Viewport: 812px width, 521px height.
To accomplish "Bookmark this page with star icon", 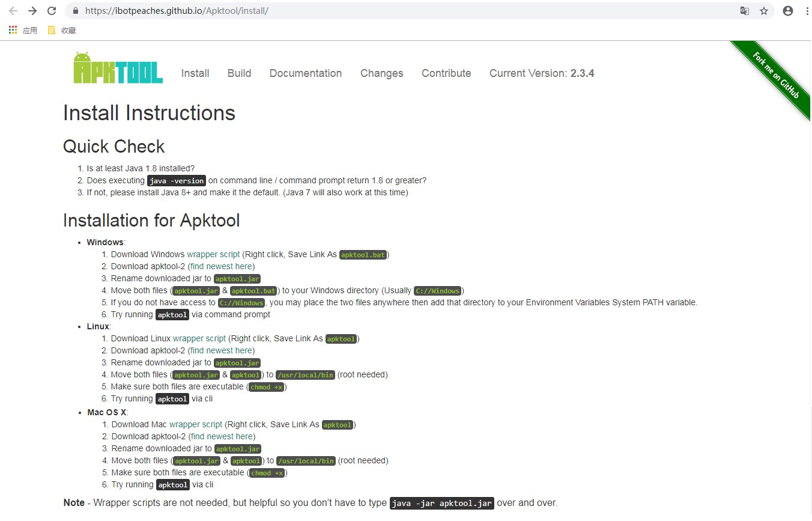I will pyautogui.click(x=764, y=11).
